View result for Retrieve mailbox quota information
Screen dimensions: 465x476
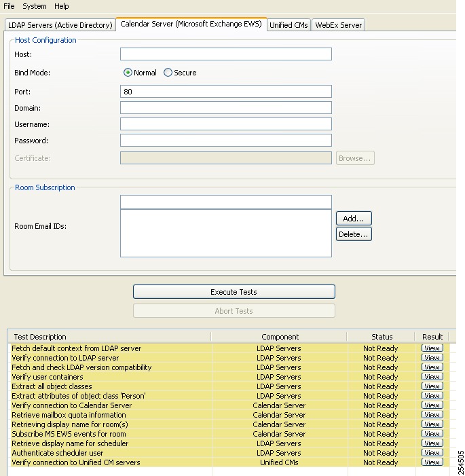coord(432,415)
